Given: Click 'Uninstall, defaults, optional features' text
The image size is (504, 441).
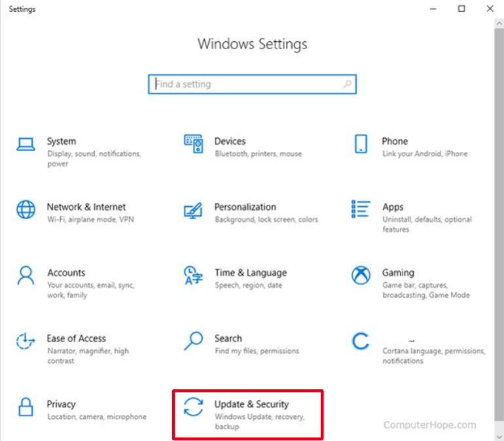Looking at the screenshot, I should [x=427, y=224].
